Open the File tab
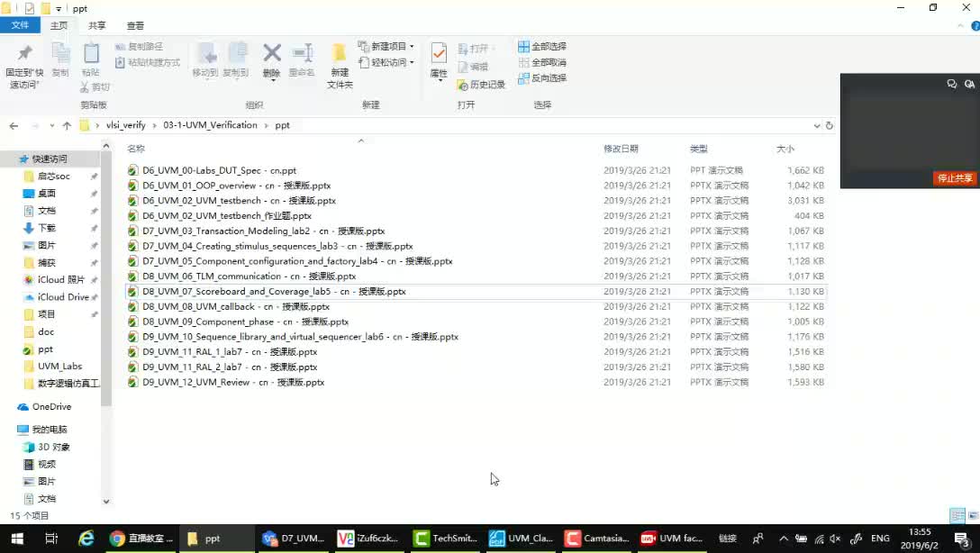 [x=20, y=25]
